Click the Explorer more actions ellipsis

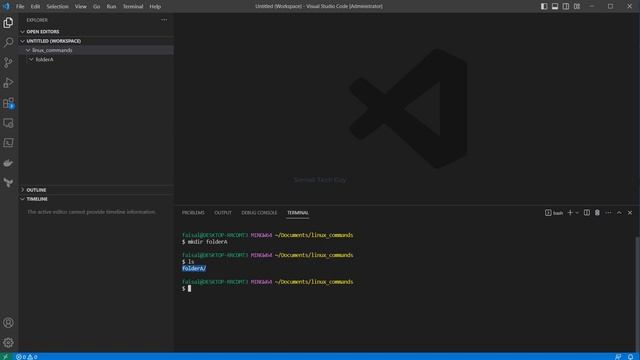click(164, 20)
